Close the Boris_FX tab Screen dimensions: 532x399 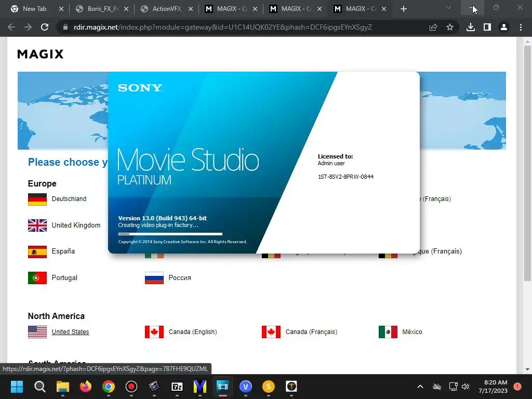click(x=126, y=9)
